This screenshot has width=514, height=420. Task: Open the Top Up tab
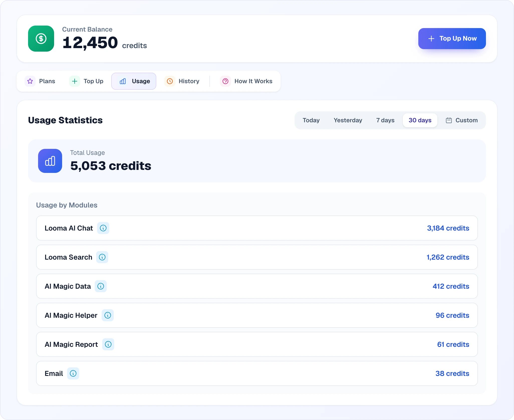[86, 81]
